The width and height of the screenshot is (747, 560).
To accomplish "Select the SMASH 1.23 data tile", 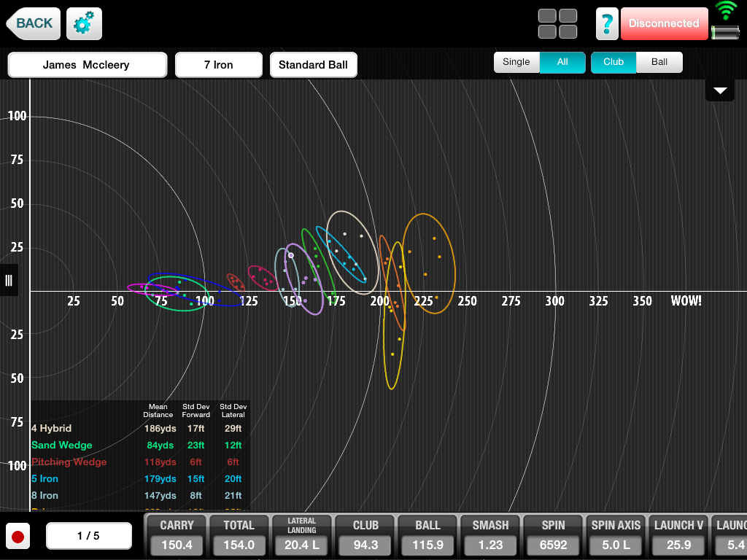I will pyautogui.click(x=490, y=536).
